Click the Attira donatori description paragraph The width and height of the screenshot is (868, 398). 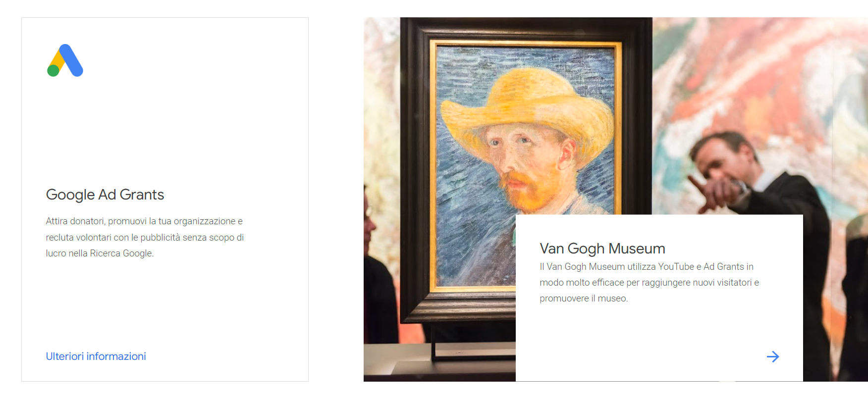click(145, 237)
